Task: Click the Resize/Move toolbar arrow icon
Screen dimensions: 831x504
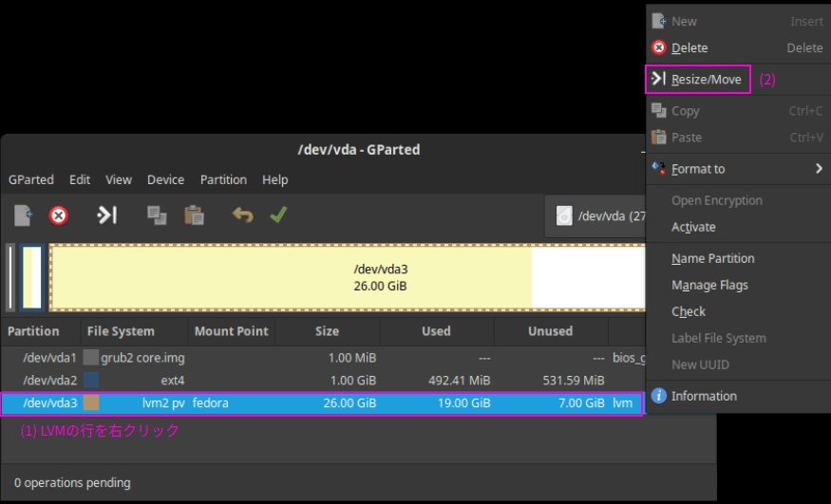Action: (106, 215)
